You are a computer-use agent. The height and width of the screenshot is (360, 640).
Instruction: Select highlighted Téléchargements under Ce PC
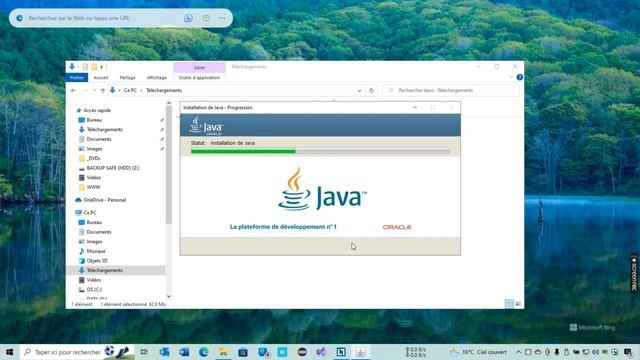(104, 270)
